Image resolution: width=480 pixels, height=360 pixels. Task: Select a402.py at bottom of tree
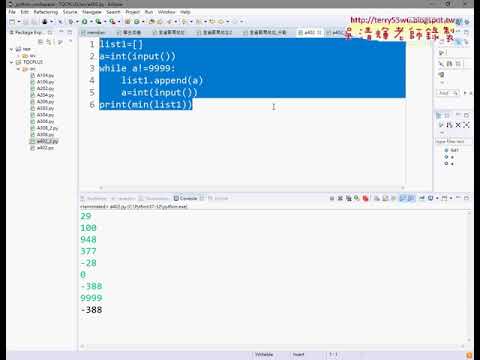pos(45,148)
